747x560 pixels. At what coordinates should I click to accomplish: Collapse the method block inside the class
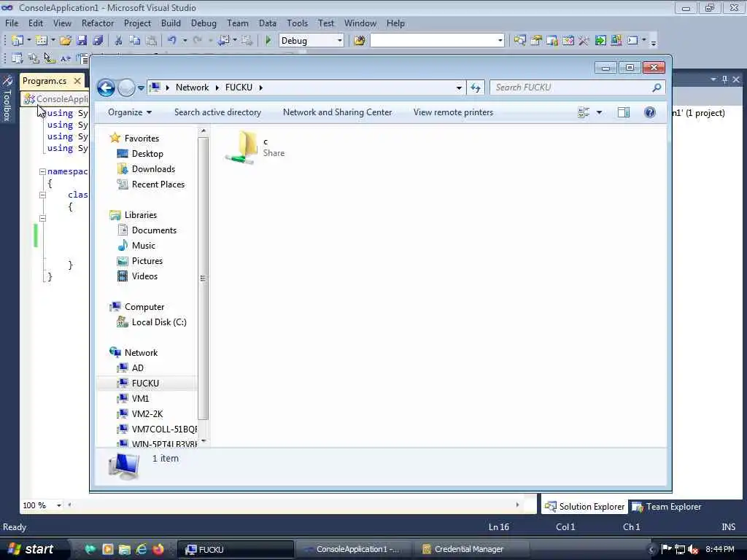pos(42,218)
